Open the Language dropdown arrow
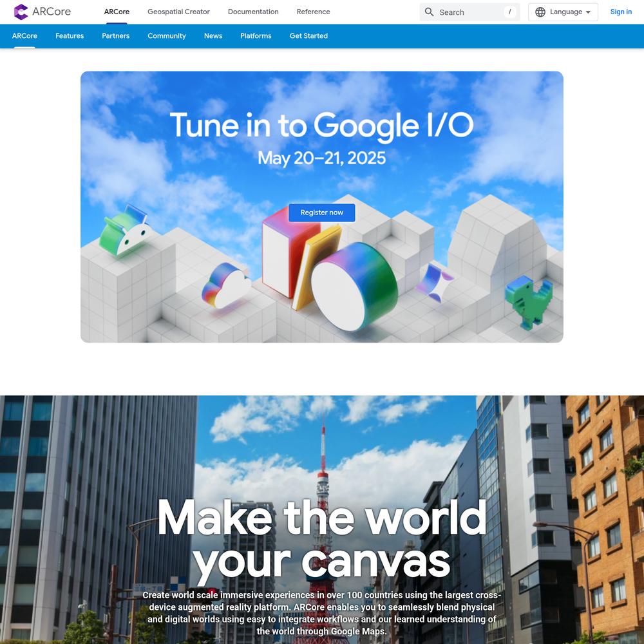This screenshot has height=644, width=644. click(588, 12)
